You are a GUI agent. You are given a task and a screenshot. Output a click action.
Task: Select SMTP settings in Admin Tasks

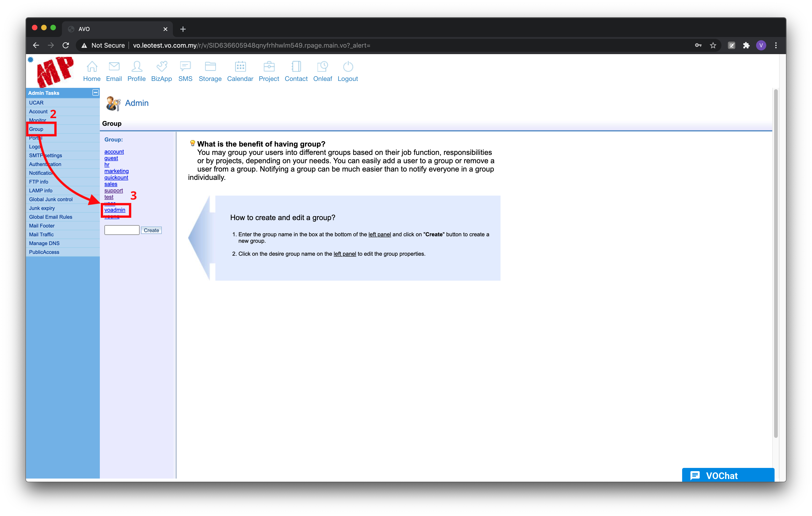[46, 155]
